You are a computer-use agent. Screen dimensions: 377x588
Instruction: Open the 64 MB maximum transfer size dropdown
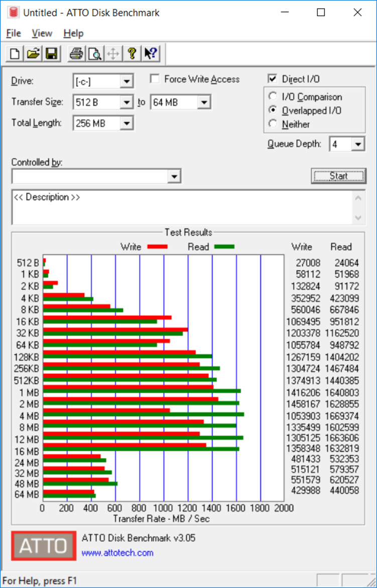coord(204,103)
